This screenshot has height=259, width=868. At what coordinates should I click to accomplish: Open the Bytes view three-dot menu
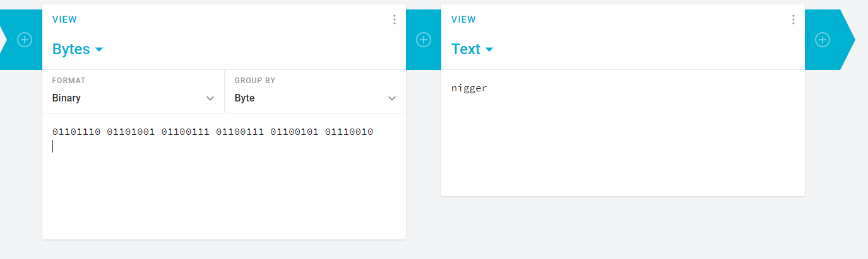click(395, 20)
